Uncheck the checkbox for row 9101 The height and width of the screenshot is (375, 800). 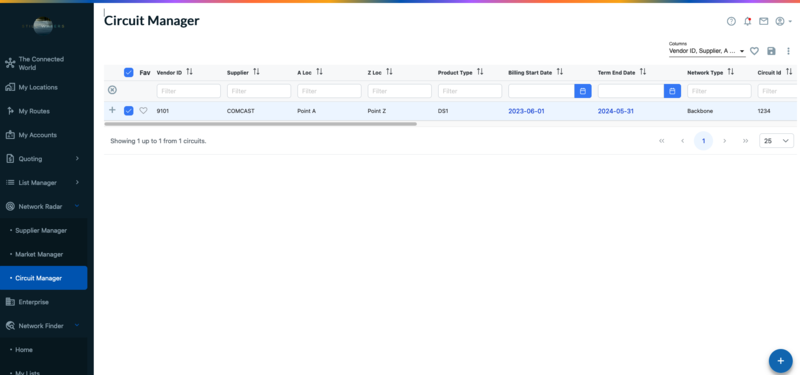129,111
